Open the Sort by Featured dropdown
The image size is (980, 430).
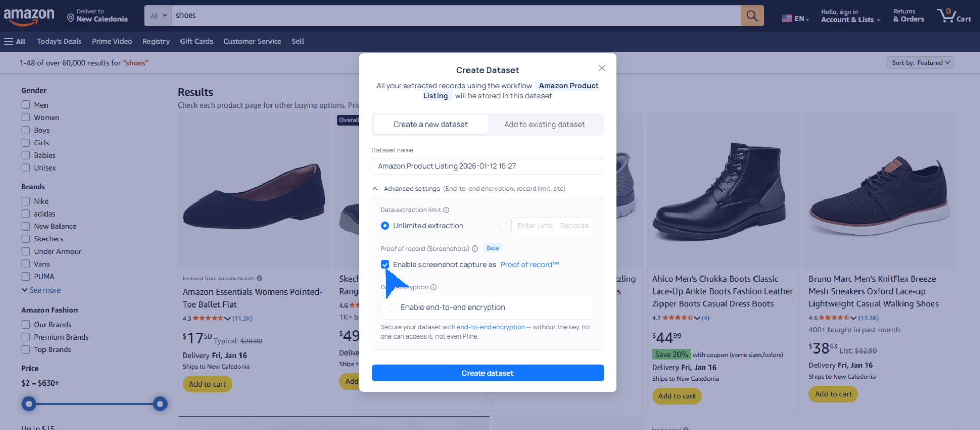(x=920, y=63)
